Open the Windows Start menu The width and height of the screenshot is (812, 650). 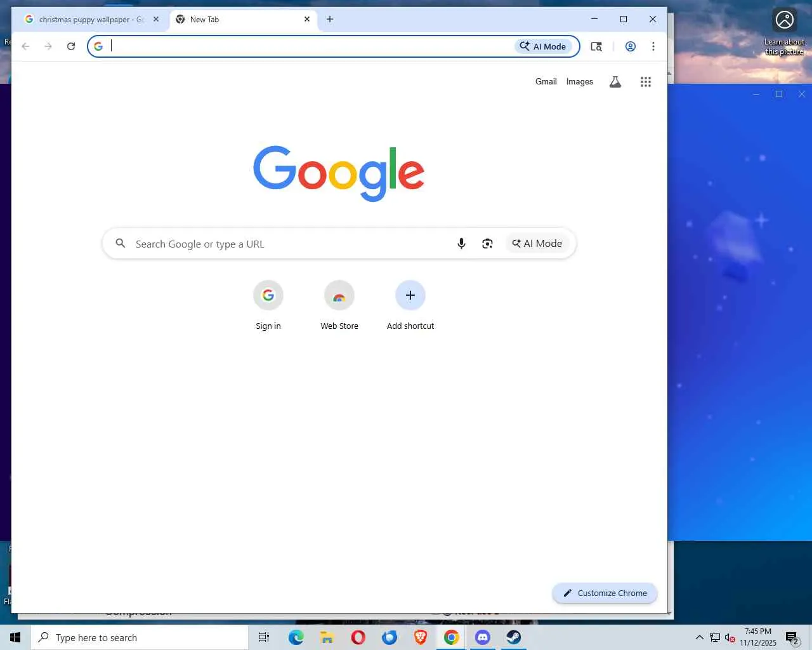click(x=15, y=637)
